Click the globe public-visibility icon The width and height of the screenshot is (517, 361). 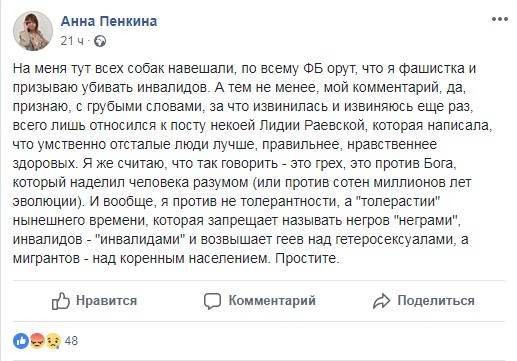pyautogui.click(x=100, y=41)
